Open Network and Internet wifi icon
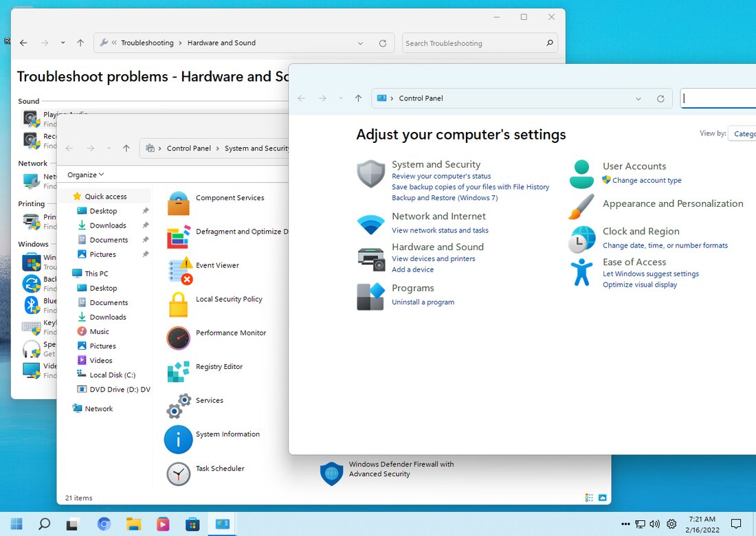This screenshot has width=756, height=536. [370, 225]
